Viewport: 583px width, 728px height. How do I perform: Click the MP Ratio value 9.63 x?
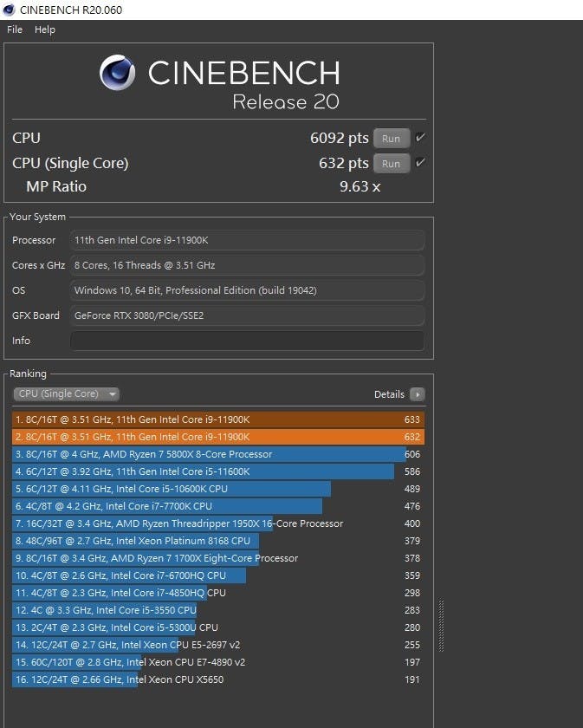[360, 186]
